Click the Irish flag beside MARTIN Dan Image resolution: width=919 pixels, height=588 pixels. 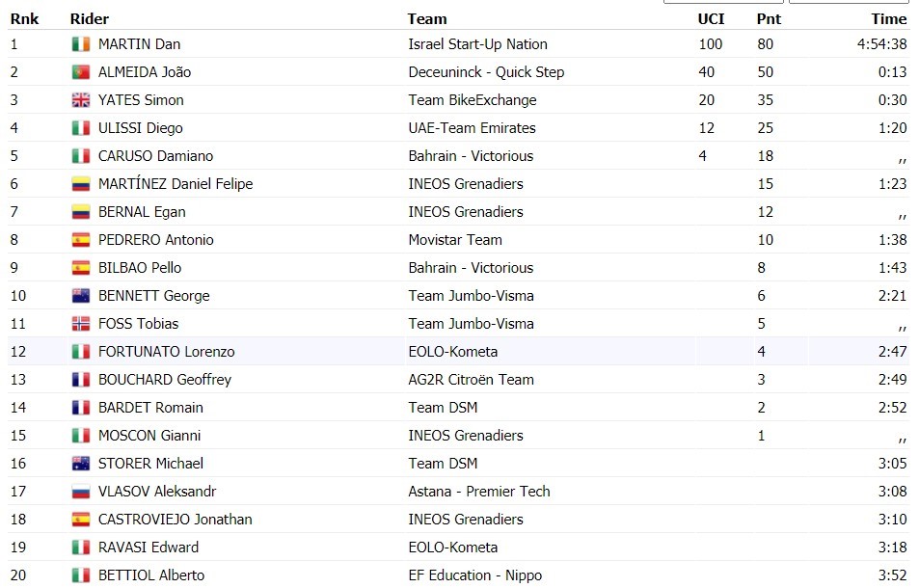tap(81, 44)
